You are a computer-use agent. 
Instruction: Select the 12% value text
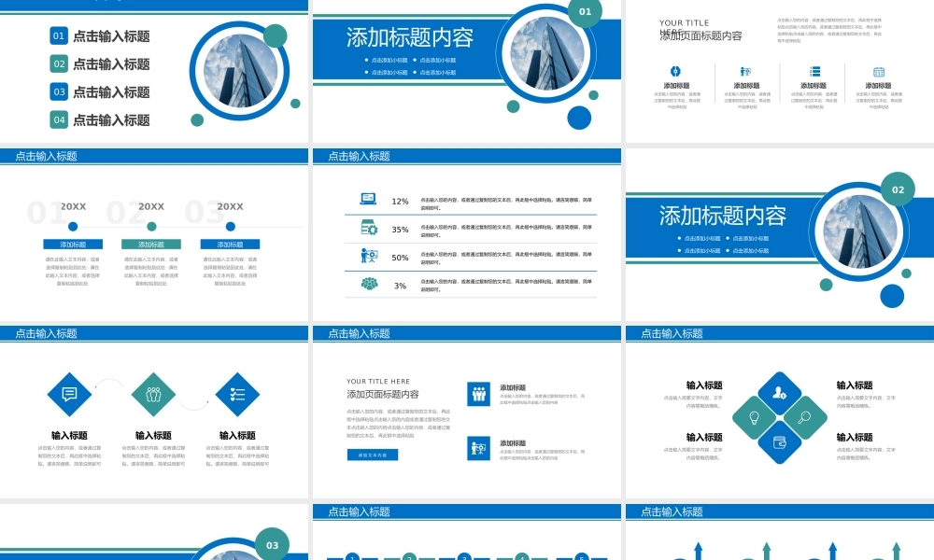click(400, 202)
